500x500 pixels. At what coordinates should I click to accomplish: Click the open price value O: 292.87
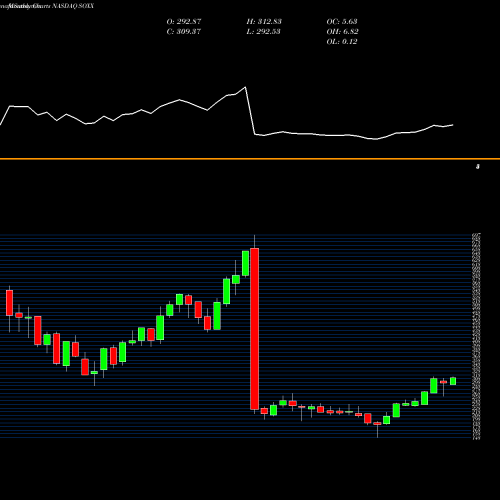[184, 22]
